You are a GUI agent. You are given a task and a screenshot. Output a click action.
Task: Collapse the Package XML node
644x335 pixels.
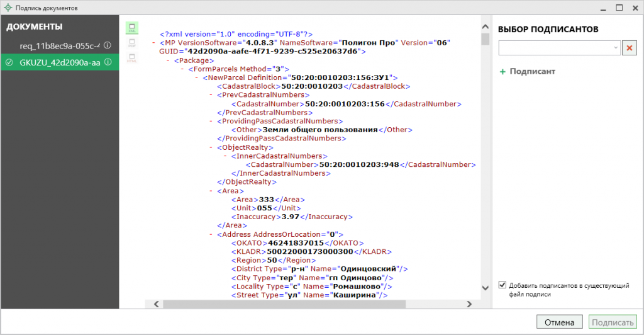pyautogui.click(x=168, y=60)
